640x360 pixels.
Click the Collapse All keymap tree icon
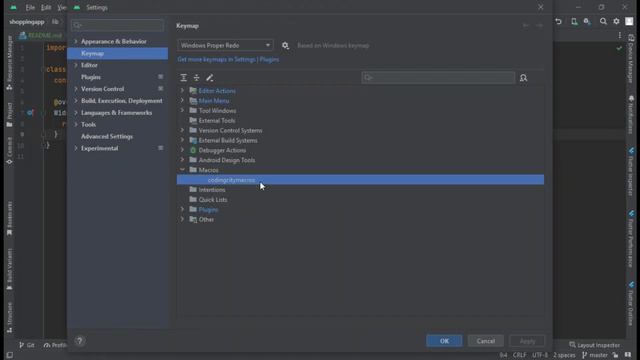(x=196, y=78)
